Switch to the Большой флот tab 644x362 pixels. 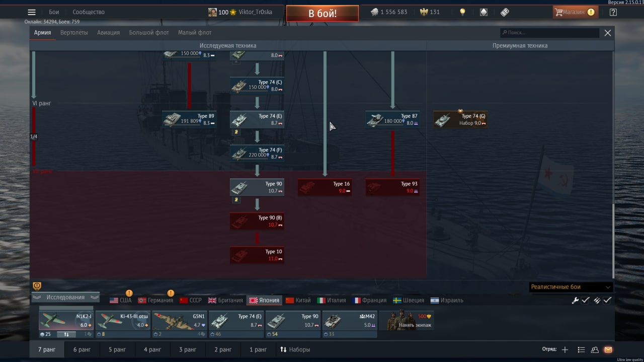pos(149,33)
